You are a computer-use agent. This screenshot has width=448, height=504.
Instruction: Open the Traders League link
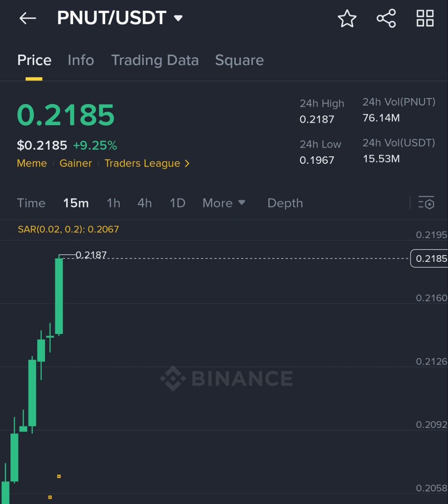click(143, 163)
